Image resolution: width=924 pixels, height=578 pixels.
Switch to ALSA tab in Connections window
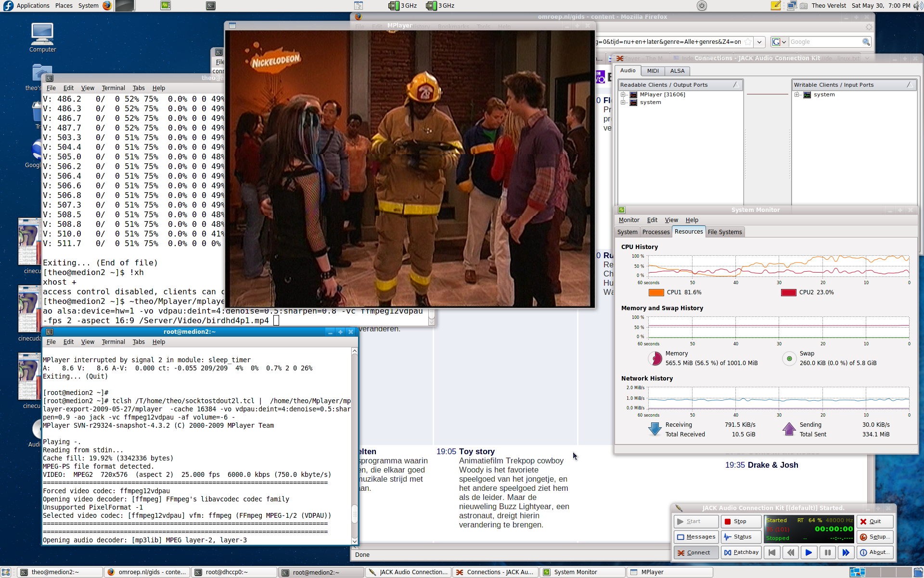point(677,71)
